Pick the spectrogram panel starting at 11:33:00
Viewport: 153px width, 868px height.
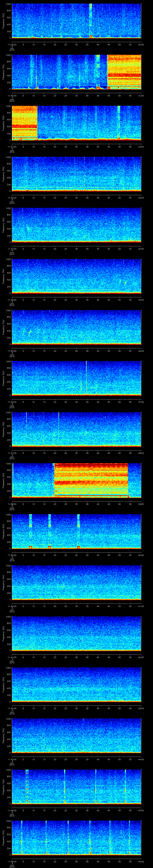tap(76, 225)
